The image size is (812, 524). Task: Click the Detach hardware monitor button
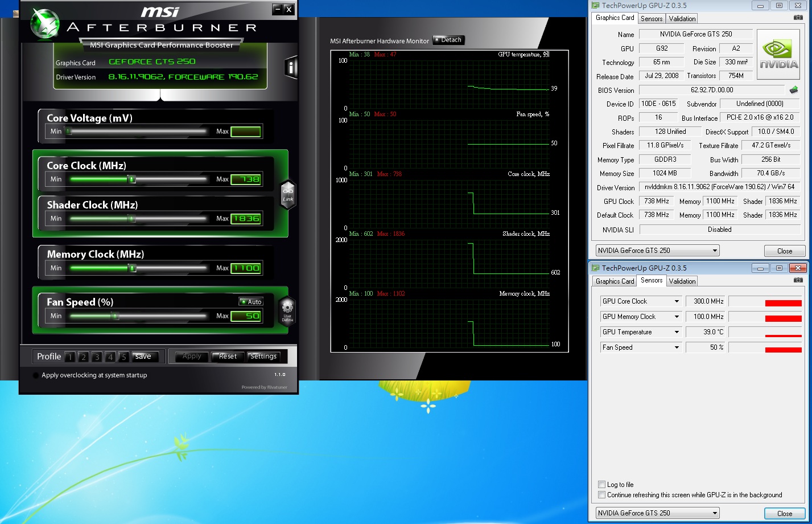tap(448, 40)
